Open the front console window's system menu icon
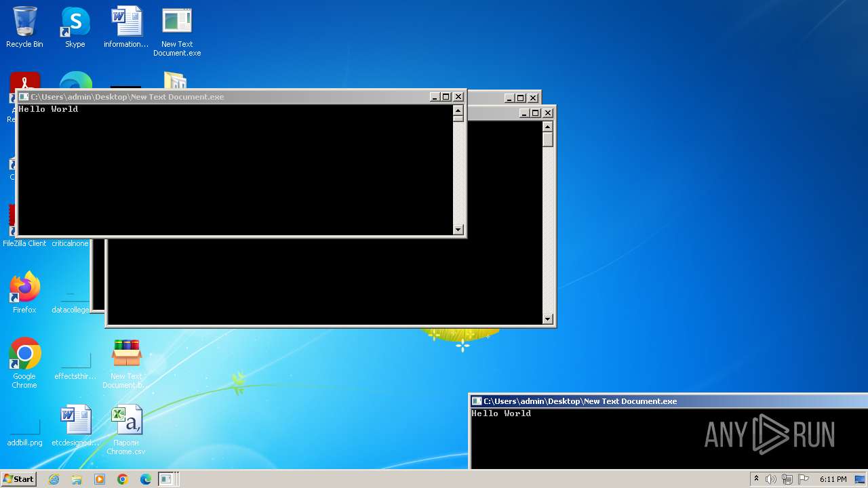The width and height of the screenshot is (868, 488). pyautogui.click(x=24, y=97)
